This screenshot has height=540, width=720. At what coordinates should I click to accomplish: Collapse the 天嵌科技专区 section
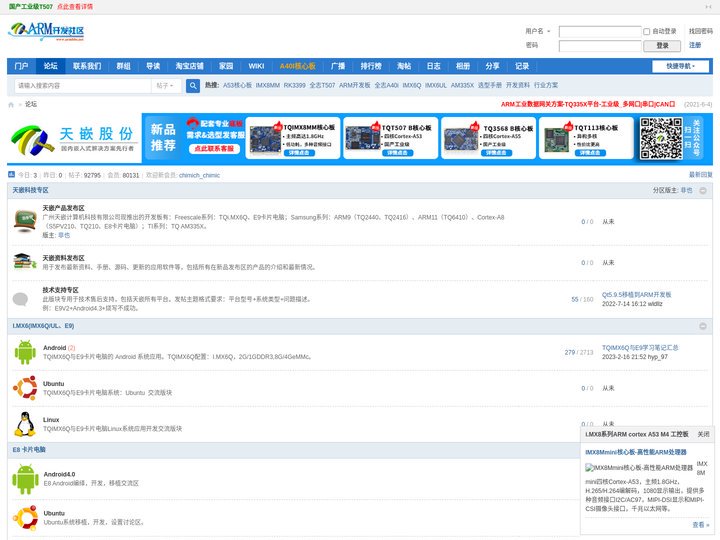pos(703,191)
